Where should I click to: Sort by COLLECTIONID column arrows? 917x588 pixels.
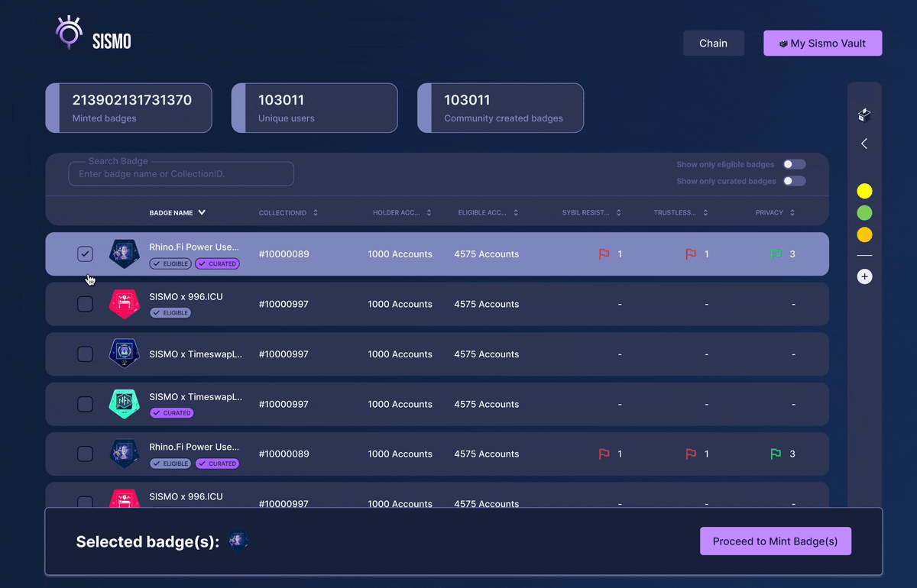(x=316, y=213)
